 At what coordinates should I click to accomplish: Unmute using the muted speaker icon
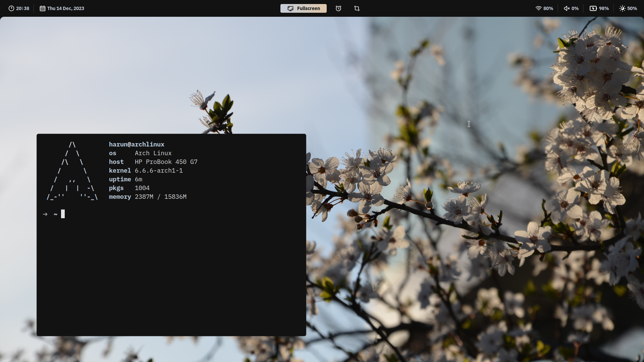[567, 8]
